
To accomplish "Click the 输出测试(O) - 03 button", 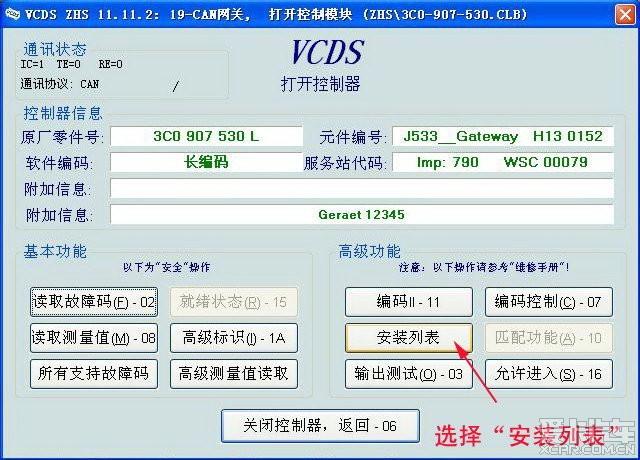I will (x=409, y=373).
